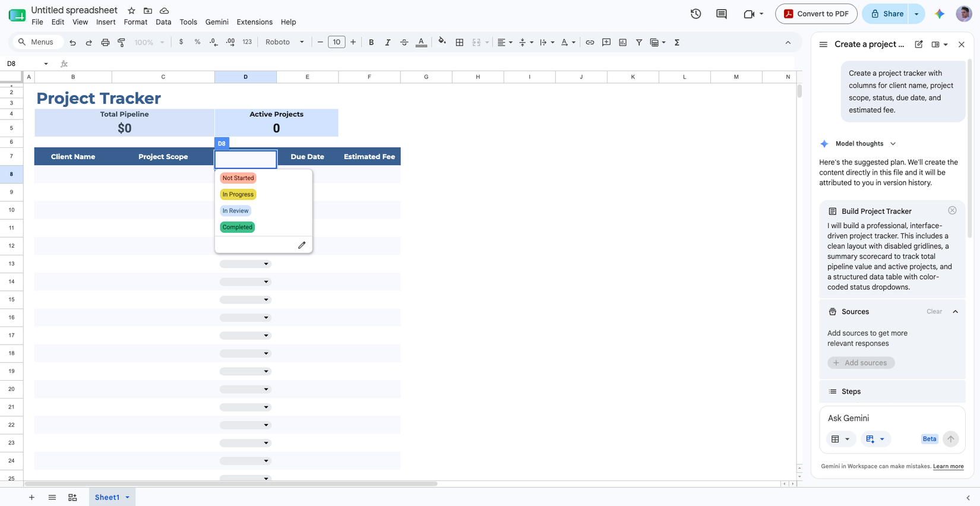Open all sheets list icon
The image size is (980, 506).
(52, 497)
